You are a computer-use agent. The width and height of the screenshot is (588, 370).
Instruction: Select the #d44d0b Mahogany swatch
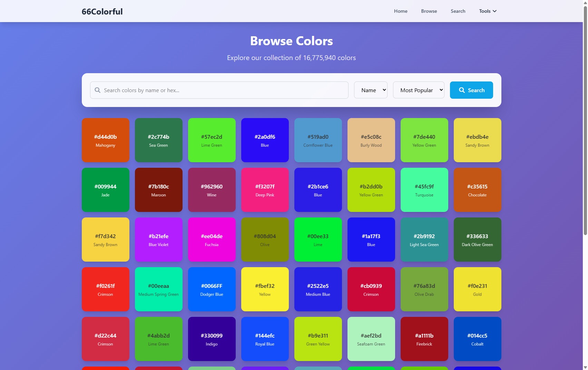coord(106,140)
